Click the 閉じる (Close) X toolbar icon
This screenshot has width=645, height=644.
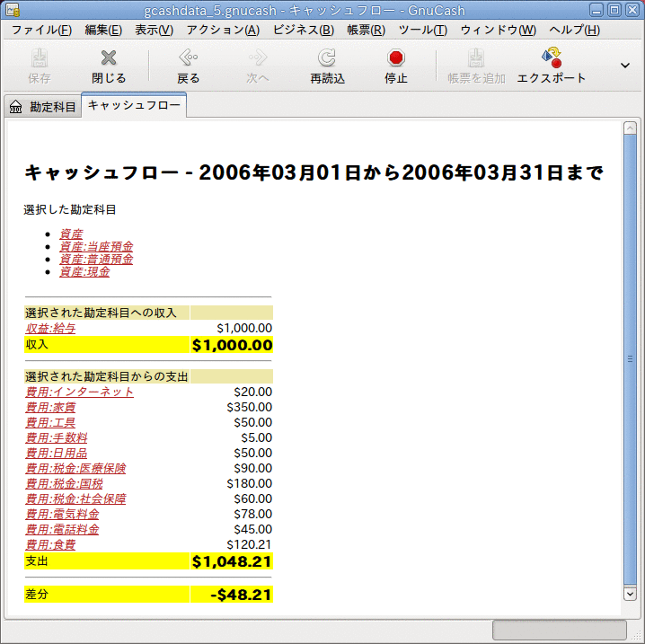(109, 58)
